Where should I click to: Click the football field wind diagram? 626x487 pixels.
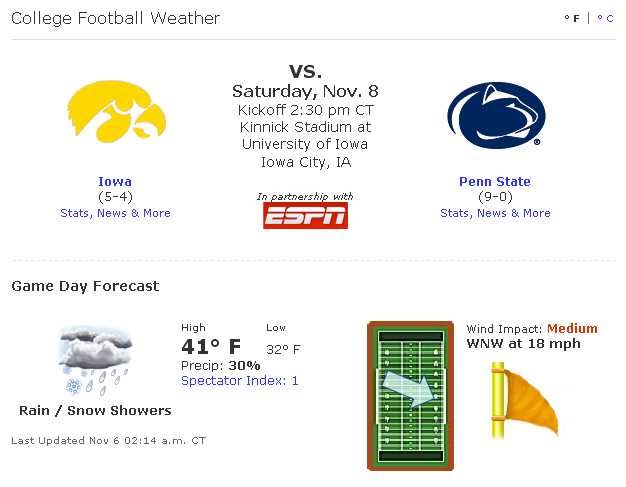tap(408, 396)
